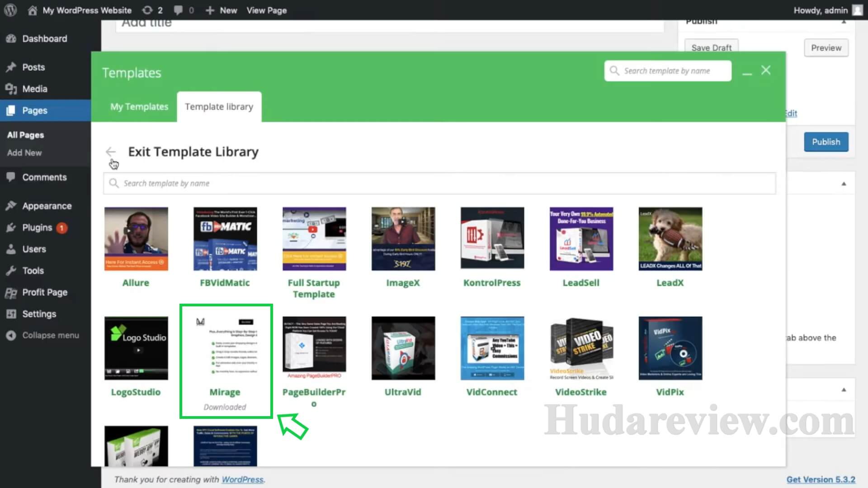Viewport: 868px width, 488px height.
Task: Select the UltraVid template thumbnail
Action: 403,348
